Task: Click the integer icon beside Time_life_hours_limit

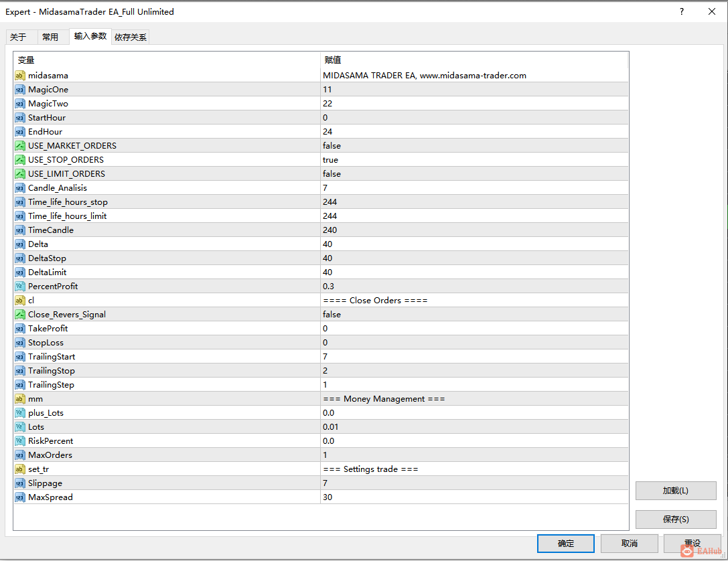Action: coord(19,216)
